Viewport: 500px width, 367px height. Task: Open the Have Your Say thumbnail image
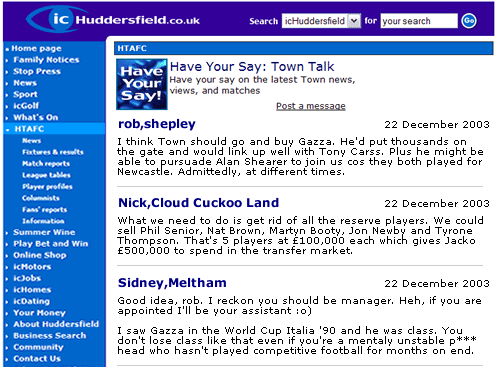(142, 84)
